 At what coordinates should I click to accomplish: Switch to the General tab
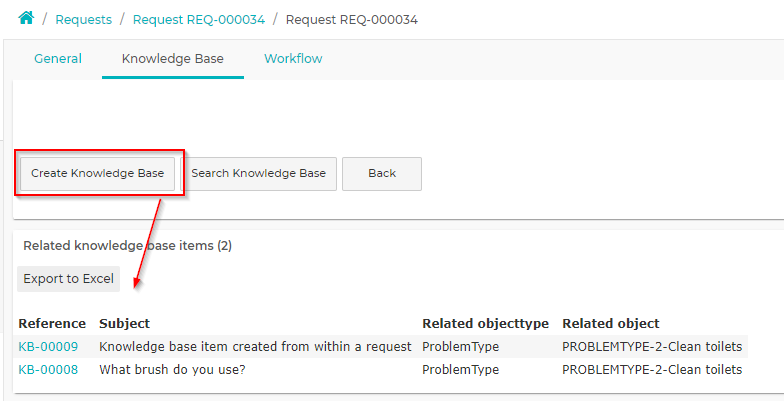coord(58,58)
